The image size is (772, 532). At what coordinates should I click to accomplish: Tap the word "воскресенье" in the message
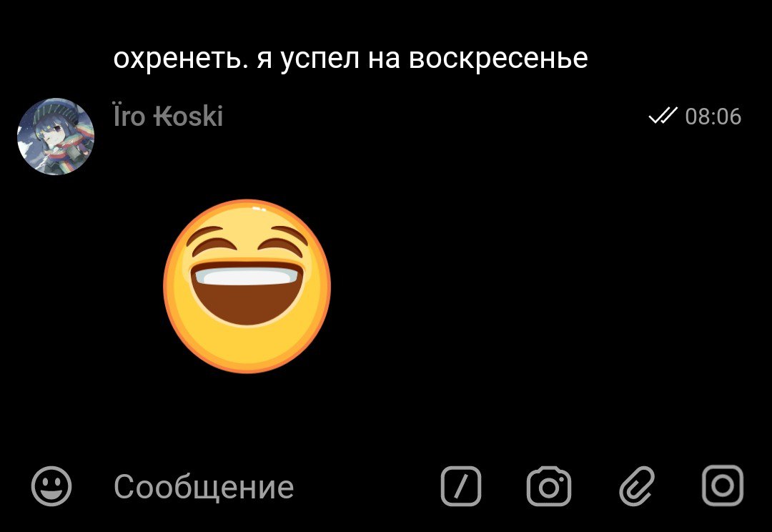[498, 59]
